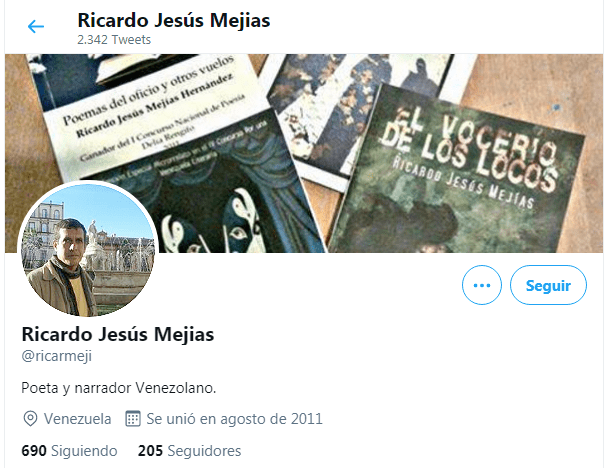Click the El Vocerío de los Locos book cover in the banner

(458, 171)
